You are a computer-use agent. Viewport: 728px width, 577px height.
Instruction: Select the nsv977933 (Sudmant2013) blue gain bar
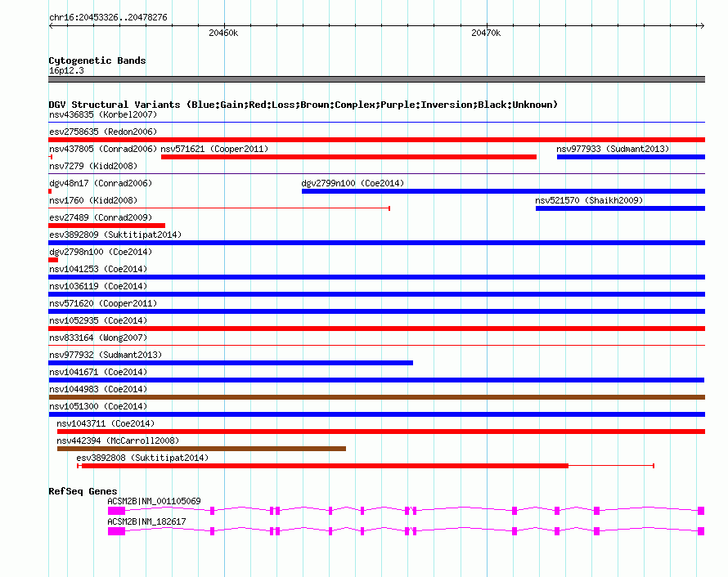click(631, 157)
